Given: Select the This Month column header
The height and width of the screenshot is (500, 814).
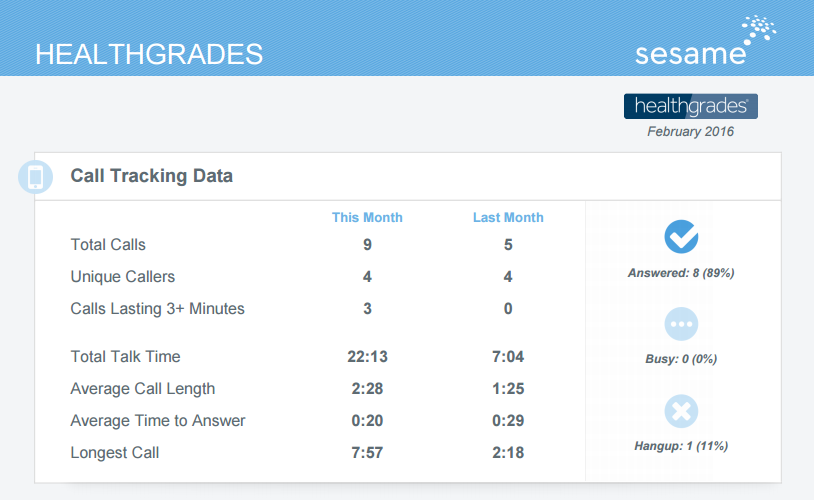Looking at the screenshot, I should [x=367, y=217].
